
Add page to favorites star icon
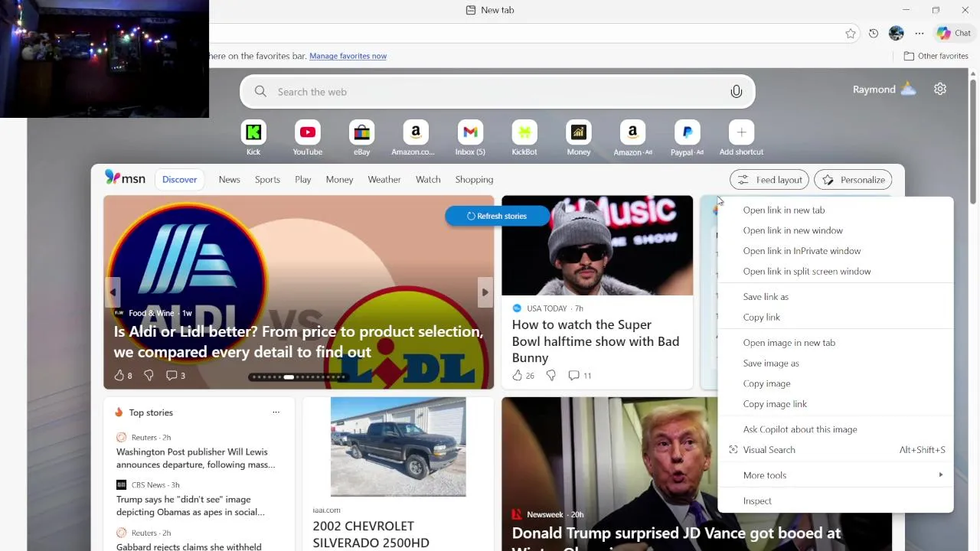851,33
